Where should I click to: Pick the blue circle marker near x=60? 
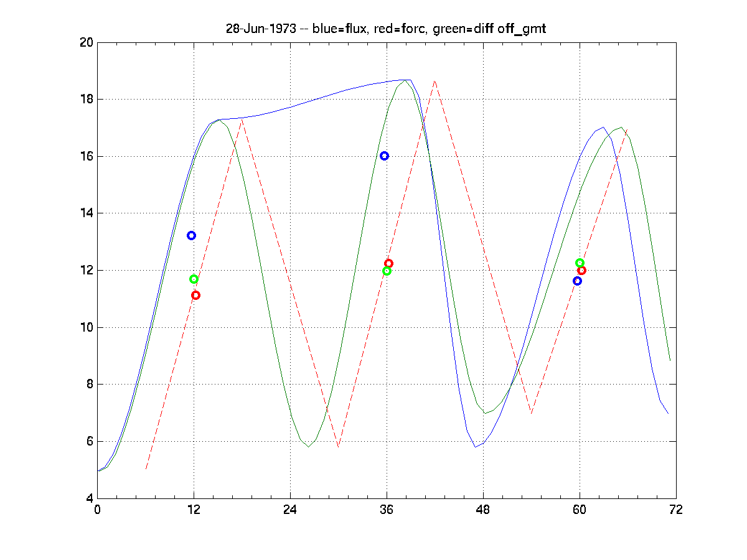(x=577, y=281)
